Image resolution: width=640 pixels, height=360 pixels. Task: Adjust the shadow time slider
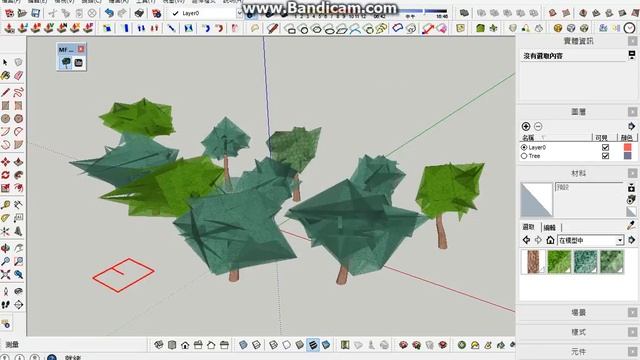click(423, 11)
